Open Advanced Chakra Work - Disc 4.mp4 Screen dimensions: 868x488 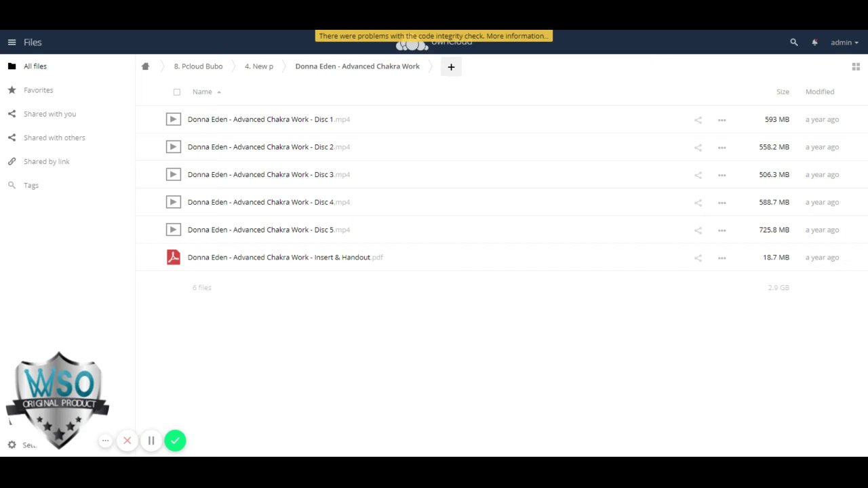[269, 202]
